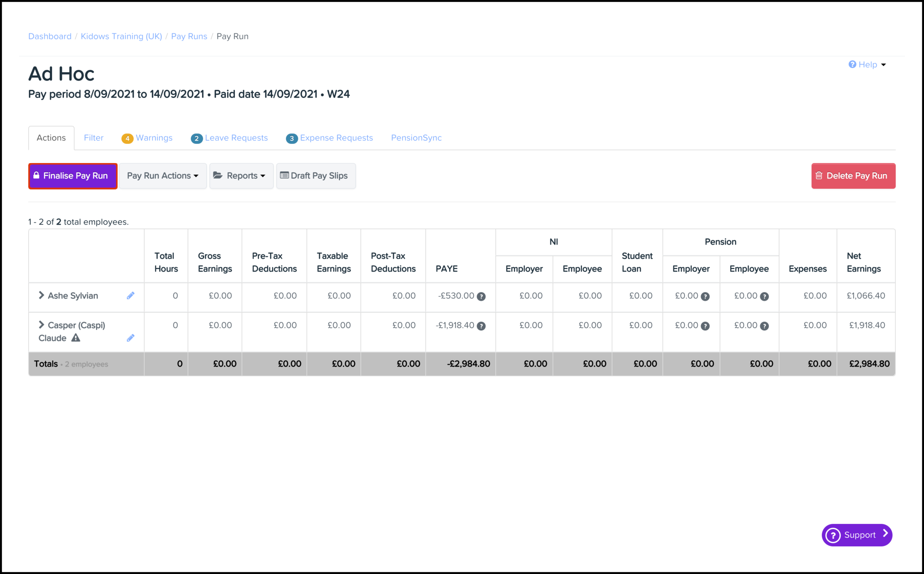Click Ashe Sylvian's employer pension help icon
This screenshot has height=574, width=924.
click(x=705, y=297)
